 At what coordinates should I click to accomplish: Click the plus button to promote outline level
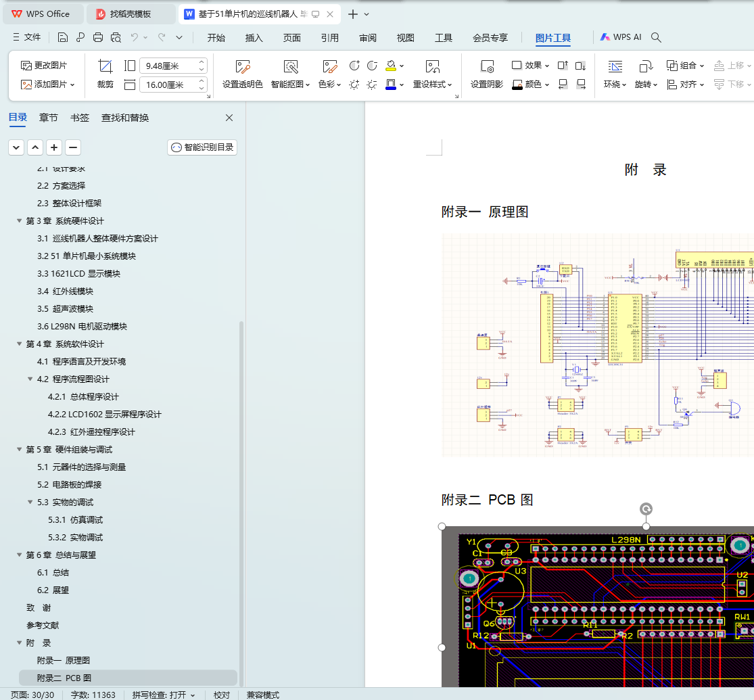(x=54, y=147)
